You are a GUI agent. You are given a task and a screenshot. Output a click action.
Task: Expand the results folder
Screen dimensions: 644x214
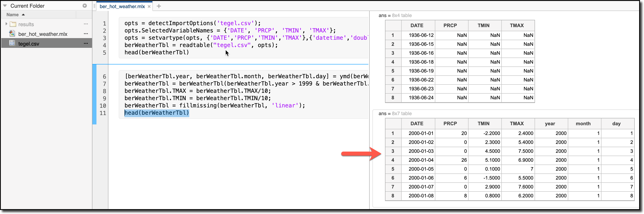click(x=6, y=24)
